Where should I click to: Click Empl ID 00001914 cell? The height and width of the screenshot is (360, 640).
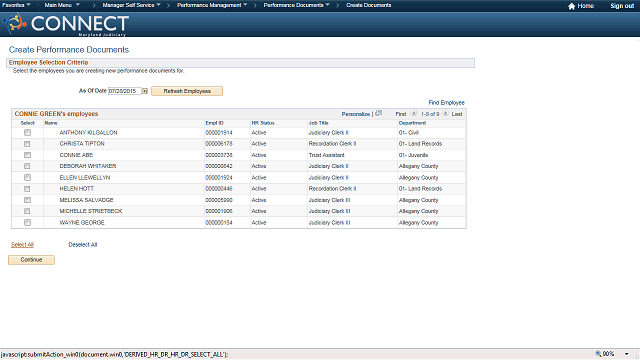(x=219, y=133)
